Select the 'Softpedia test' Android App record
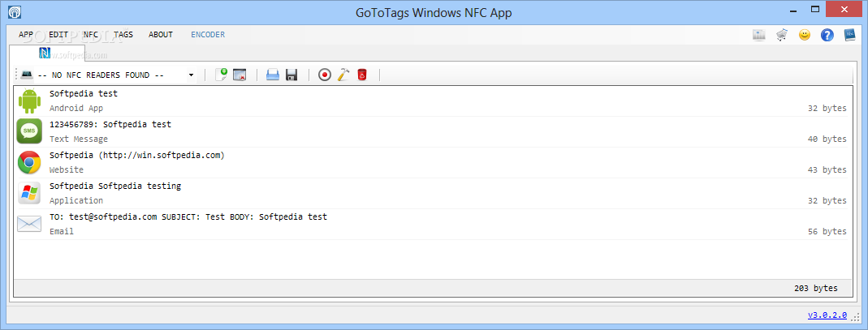868x330 pixels. pos(432,101)
